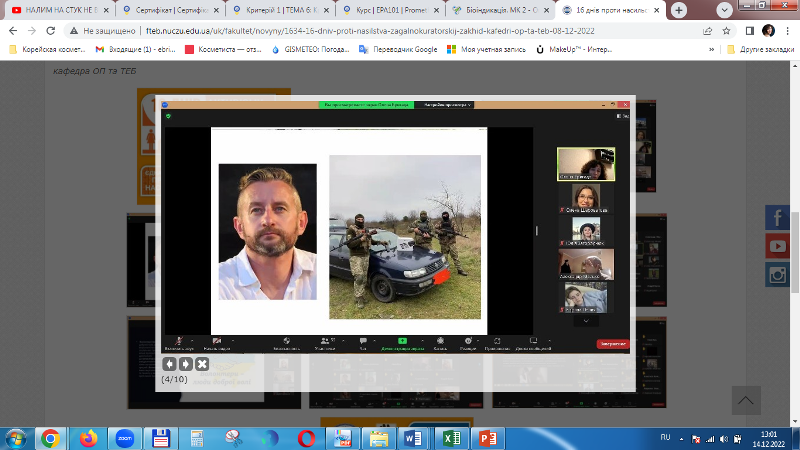Click the Not secure warning icon
Image resolution: width=800 pixels, height=450 pixels.
[x=74, y=31]
